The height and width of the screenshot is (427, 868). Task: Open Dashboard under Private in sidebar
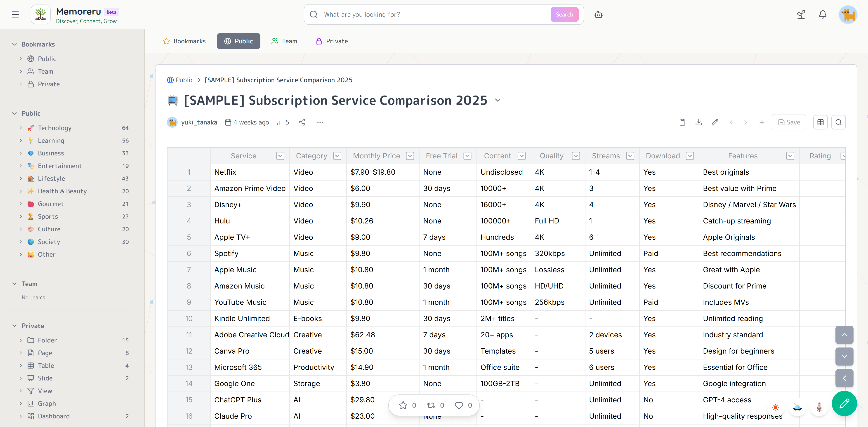click(54, 416)
